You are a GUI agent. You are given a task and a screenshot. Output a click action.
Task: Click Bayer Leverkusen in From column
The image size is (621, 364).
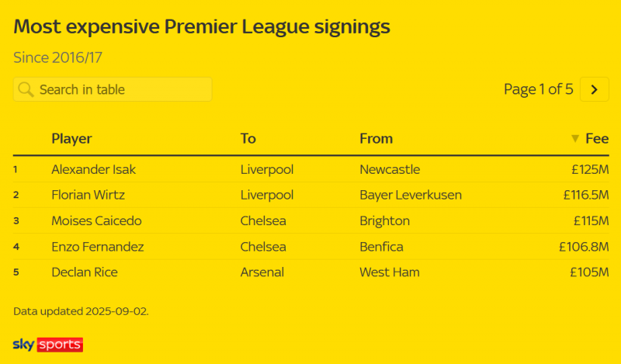point(411,195)
